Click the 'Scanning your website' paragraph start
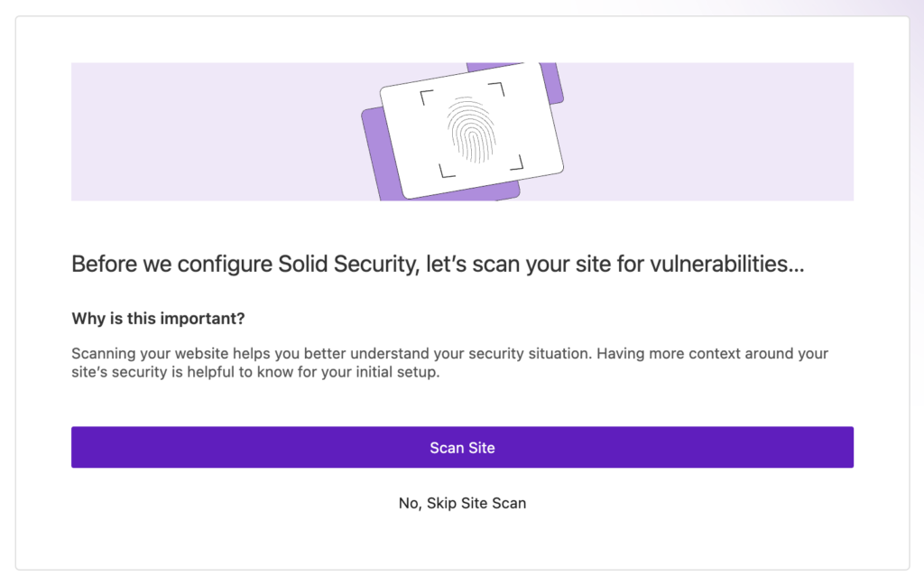This screenshot has width=924, height=586. [135, 353]
